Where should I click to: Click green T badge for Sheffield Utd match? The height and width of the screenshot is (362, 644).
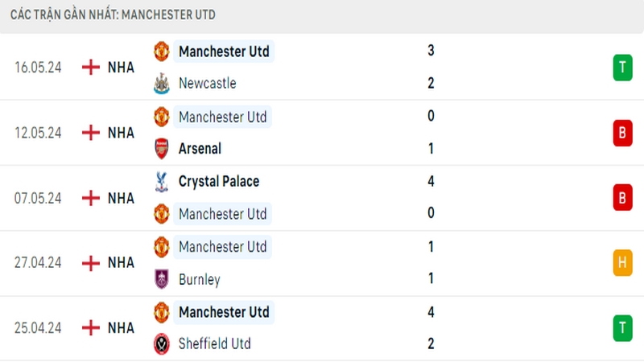tap(622, 327)
